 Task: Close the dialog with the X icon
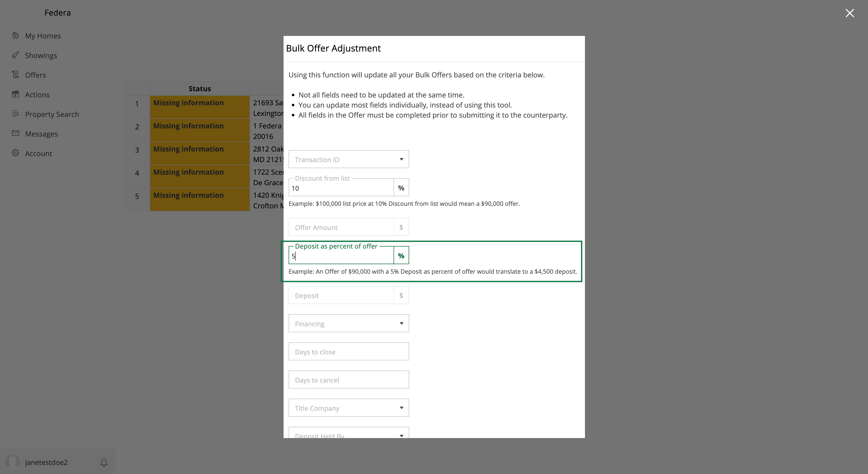[x=849, y=13]
